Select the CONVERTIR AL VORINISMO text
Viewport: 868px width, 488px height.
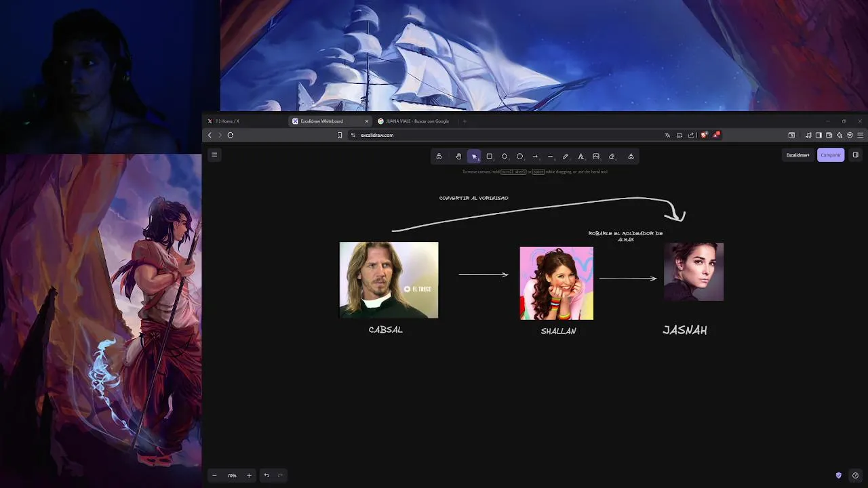[x=473, y=198]
